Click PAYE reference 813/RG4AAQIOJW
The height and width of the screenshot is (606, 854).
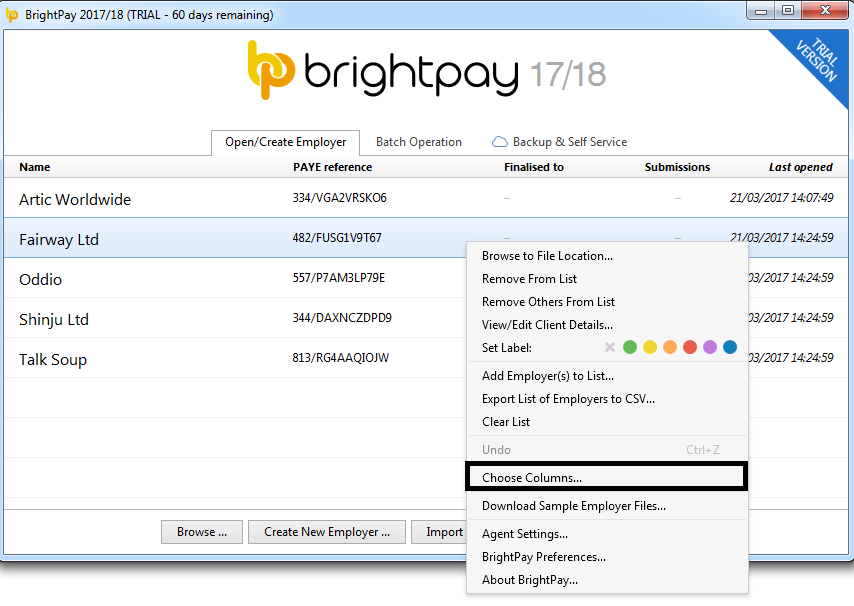[340, 358]
